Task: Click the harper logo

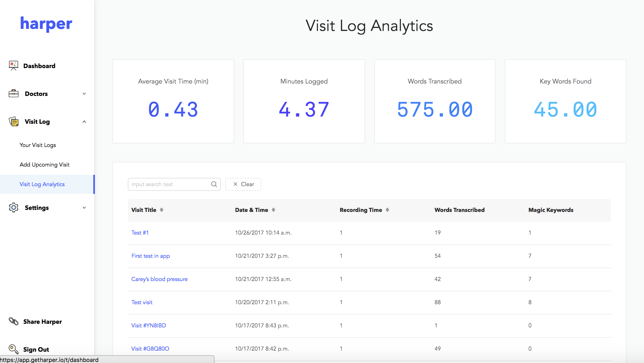Action: (x=46, y=24)
